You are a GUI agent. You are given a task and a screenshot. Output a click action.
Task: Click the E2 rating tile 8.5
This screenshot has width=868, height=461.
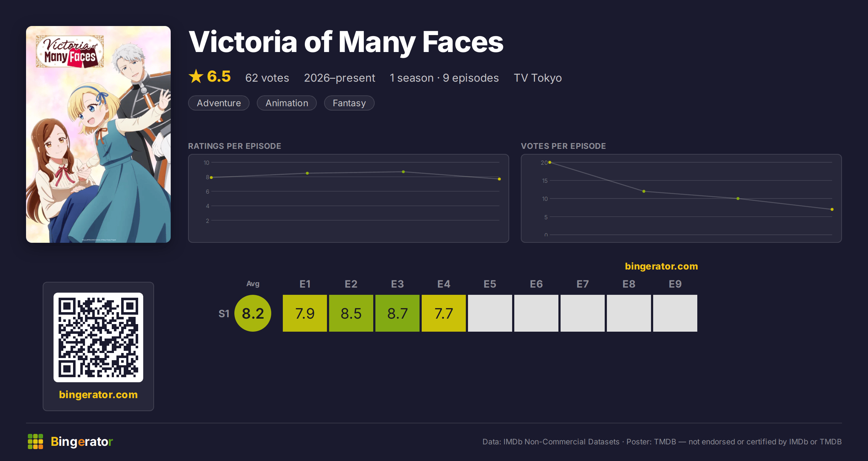tap(351, 313)
